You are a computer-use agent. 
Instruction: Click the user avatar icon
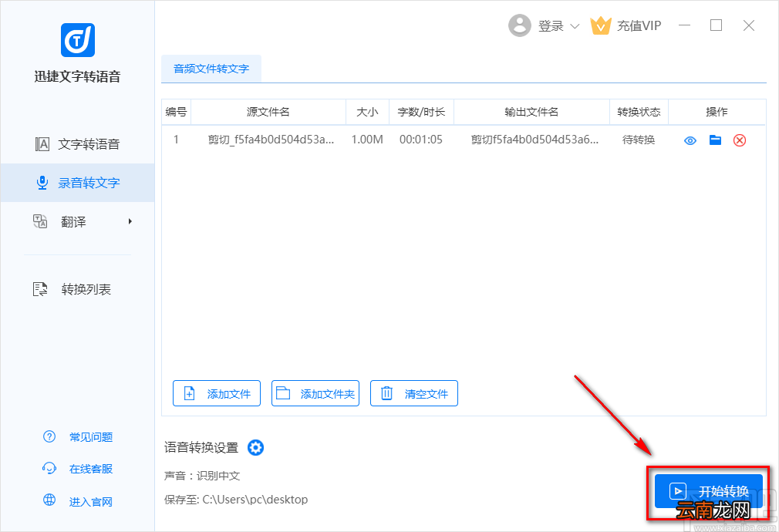coord(520,25)
